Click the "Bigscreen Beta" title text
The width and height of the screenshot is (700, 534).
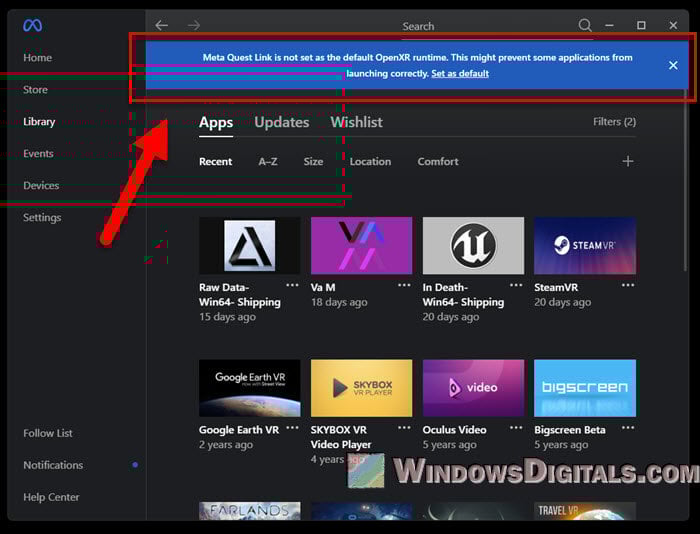[570, 430]
